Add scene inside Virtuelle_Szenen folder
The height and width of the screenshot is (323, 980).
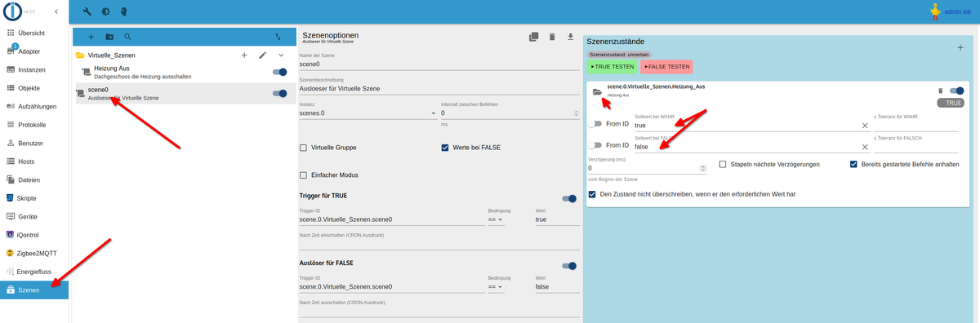click(x=244, y=55)
